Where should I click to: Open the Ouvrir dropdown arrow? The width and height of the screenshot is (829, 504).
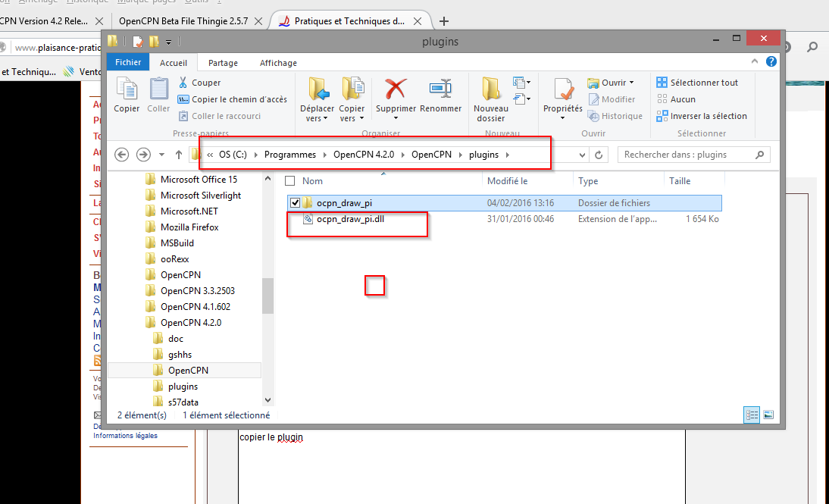tap(631, 83)
